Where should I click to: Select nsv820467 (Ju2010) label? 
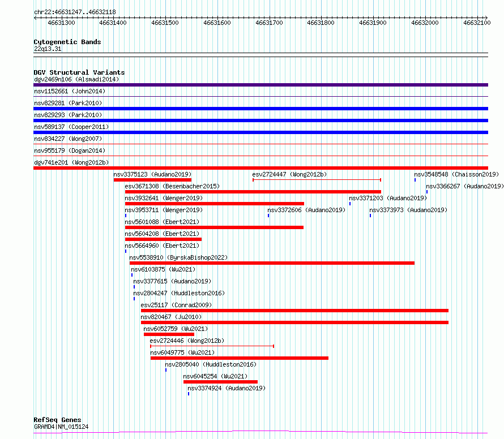pos(171,317)
